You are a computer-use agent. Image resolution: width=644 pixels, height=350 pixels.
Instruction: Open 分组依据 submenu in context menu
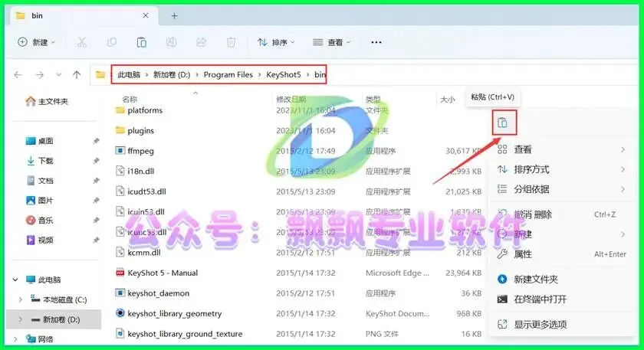tap(561, 189)
